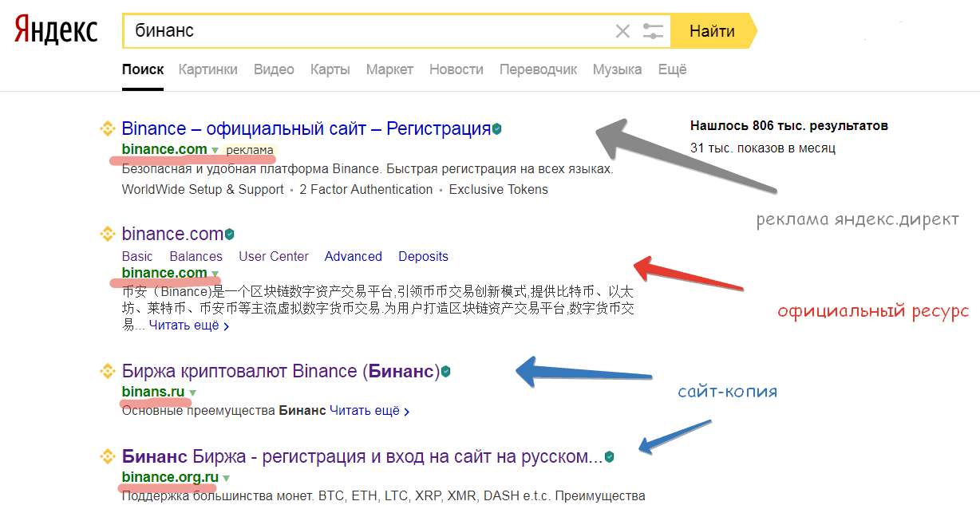Viewport: 980px width, 505px height.
Task: Click shield badge next to binance.com title
Action: click(229, 235)
